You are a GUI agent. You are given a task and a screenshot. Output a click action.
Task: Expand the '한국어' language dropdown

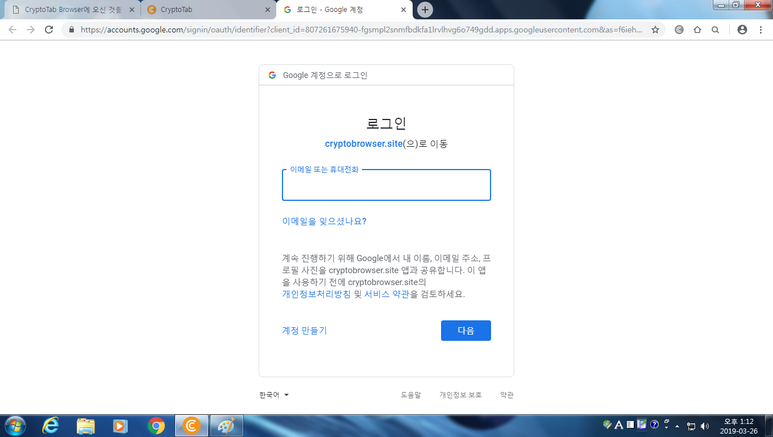tap(274, 395)
